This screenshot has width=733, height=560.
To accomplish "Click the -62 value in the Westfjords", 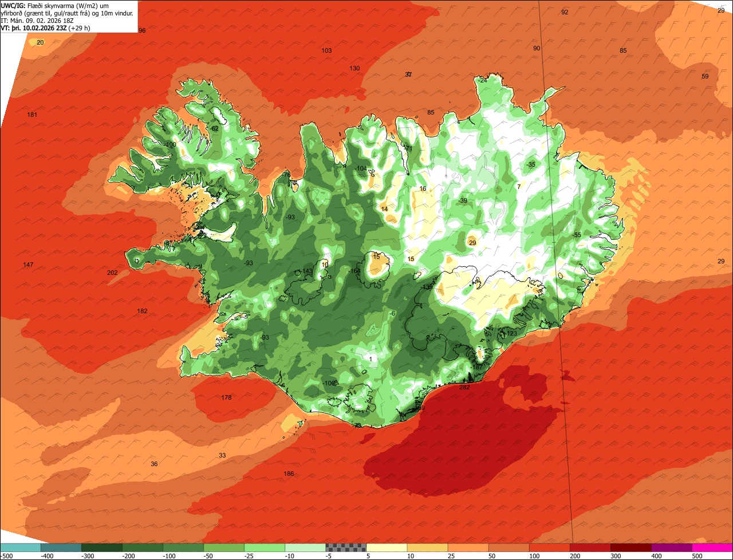I will (214, 129).
